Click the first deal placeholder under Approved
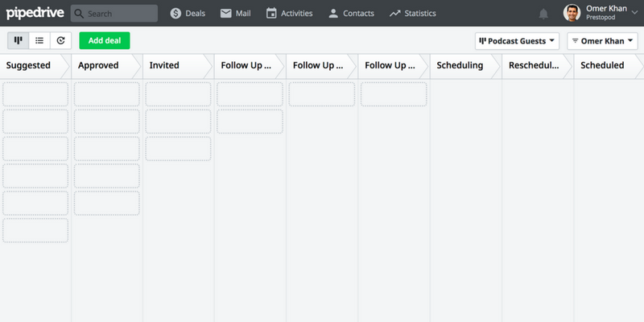The height and width of the screenshot is (322, 644). point(107,94)
